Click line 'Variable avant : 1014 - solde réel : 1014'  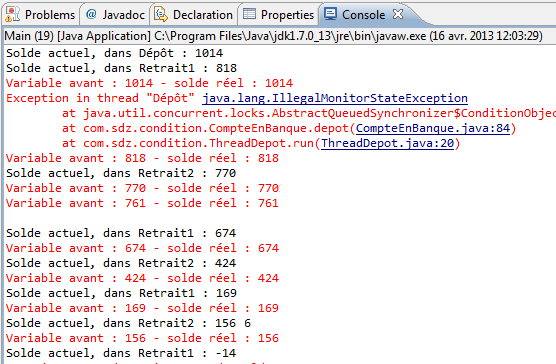pos(149,83)
